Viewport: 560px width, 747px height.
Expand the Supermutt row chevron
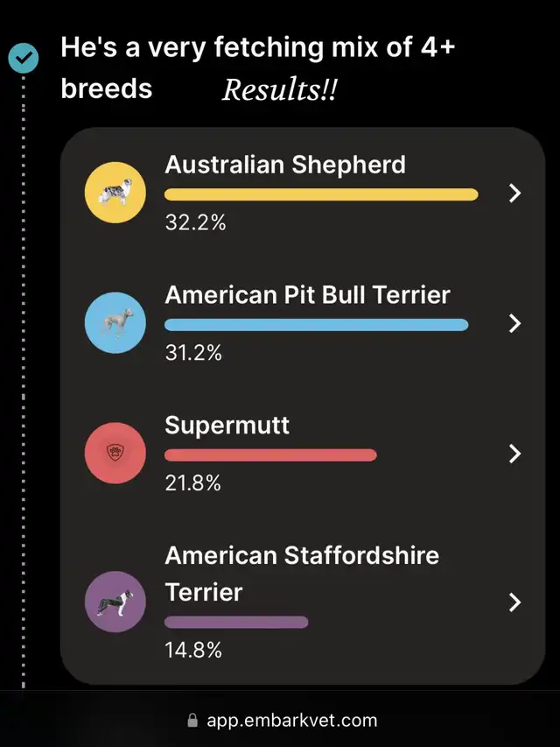(x=514, y=453)
